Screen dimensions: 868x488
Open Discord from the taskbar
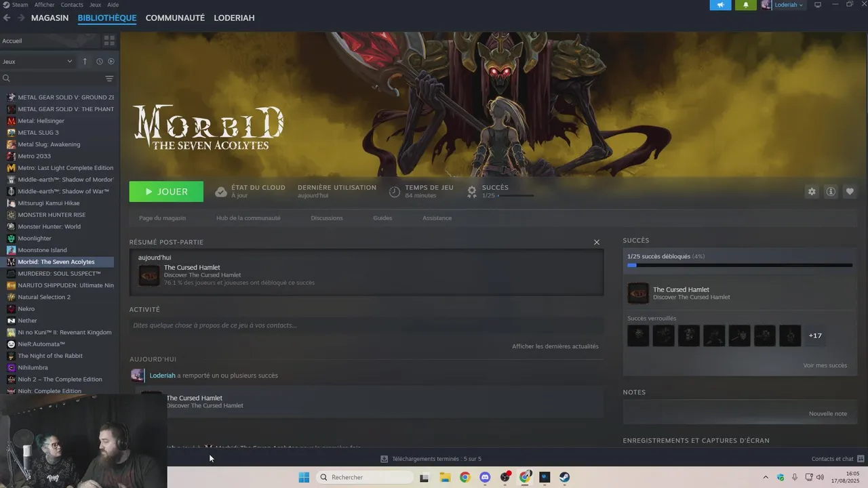tap(485, 477)
